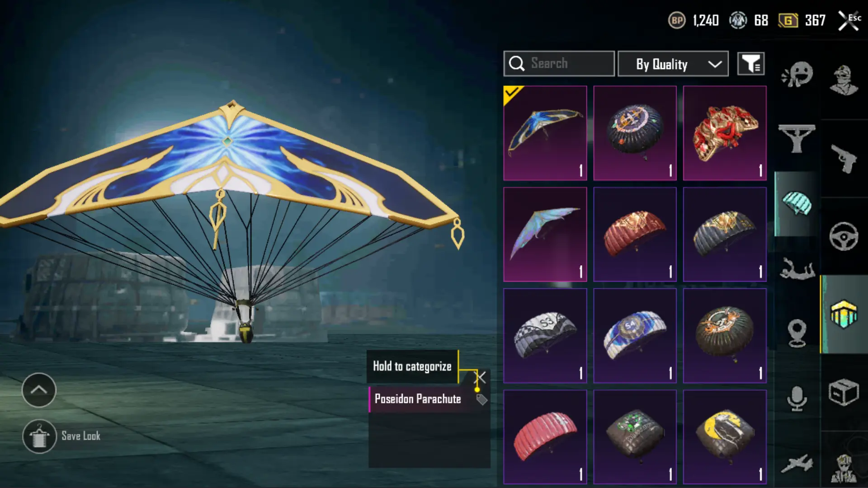The image size is (868, 488).
Task: Open the crate box inventory icon
Action: [844, 392]
